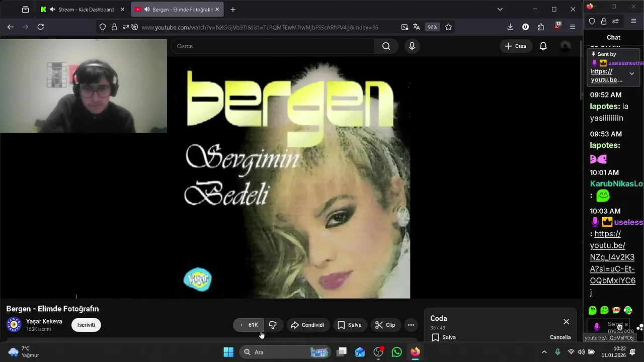Click the emoji picker in chat message box
The height and width of the screenshot is (362, 644).
(620, 327)
